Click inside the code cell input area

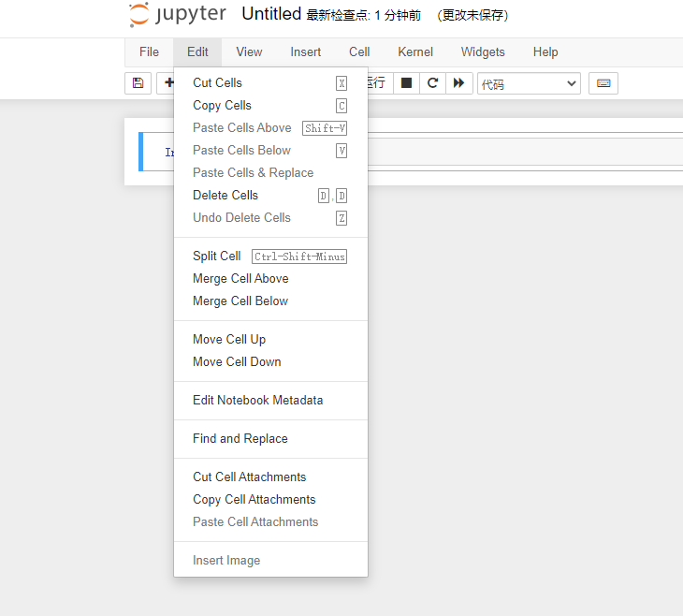coord(525,152)
